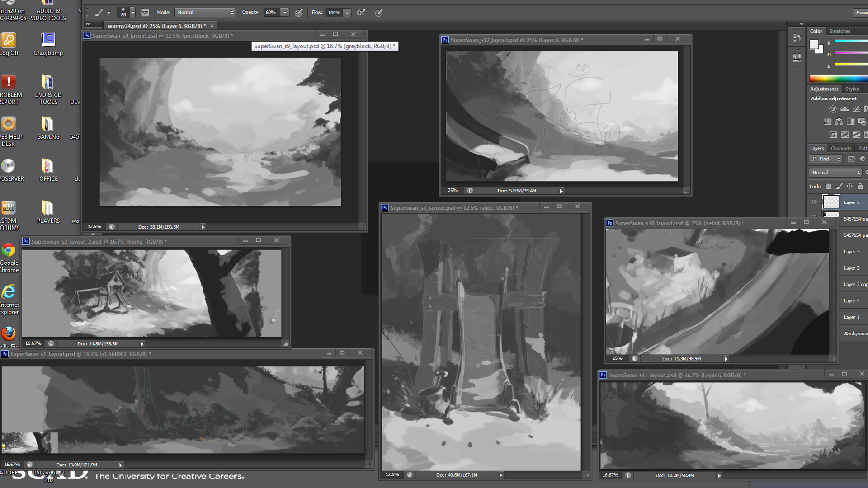868x488 pixels.
Task: Add a Levels adjustment
Action: tap(844, 109)
